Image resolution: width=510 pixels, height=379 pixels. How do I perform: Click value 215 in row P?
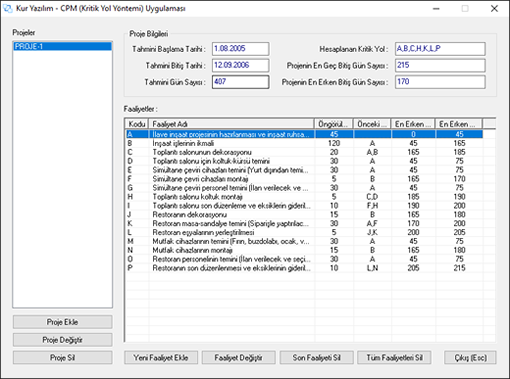pos(459,268)
